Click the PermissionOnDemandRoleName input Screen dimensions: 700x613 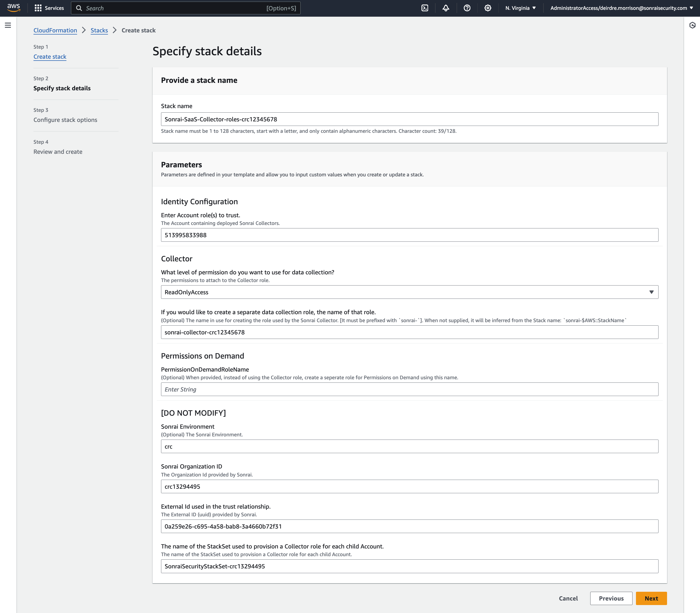(x=409, y=389)
